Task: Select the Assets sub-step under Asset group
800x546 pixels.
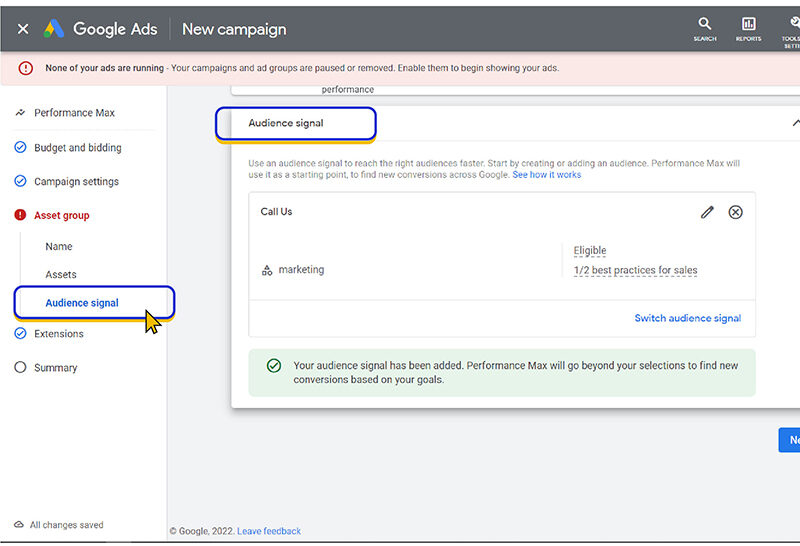Action: coord(61,275)
